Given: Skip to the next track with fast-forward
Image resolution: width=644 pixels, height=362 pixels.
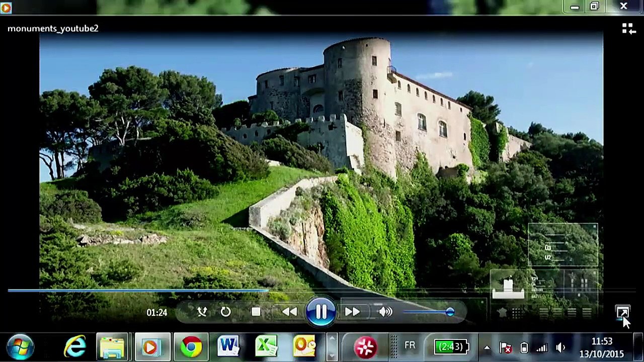Looking at the screenshot, I should tap(352, 312).
